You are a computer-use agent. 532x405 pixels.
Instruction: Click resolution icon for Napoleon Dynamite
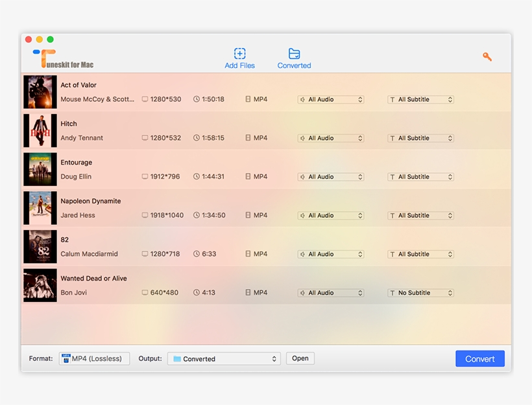(145, 215)
